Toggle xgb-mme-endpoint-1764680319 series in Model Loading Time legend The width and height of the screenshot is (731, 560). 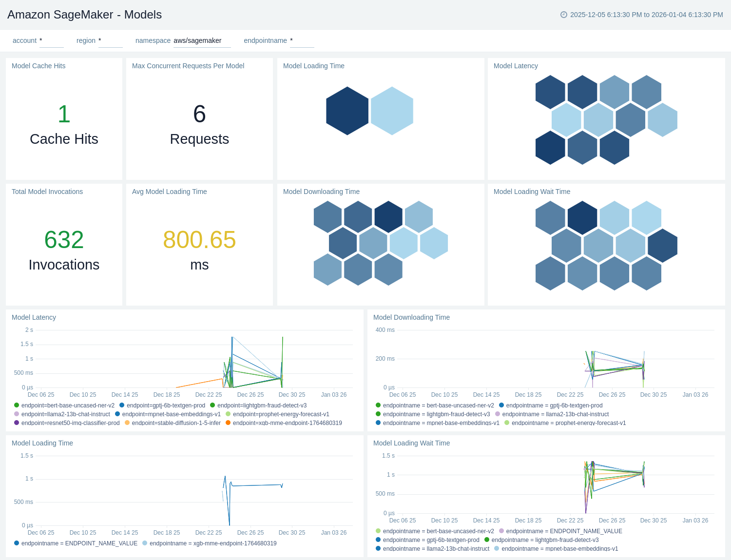tap(213, 543)
